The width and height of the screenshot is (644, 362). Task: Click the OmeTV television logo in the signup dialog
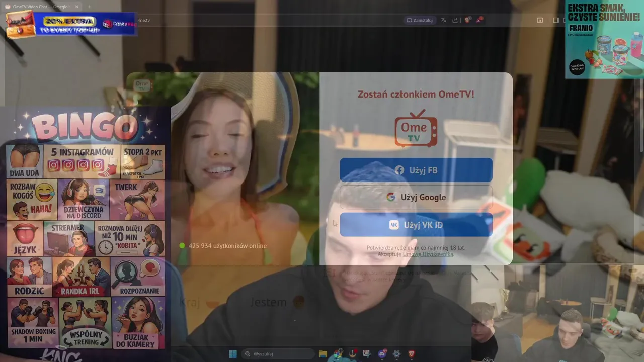(416, 128)
